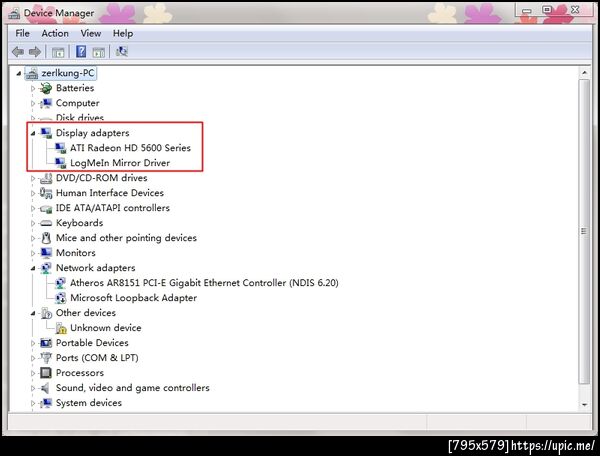600x456 pixels.
Task: Select Microsoft Loopback Adapter text
Action: click(x=133, y=298)
